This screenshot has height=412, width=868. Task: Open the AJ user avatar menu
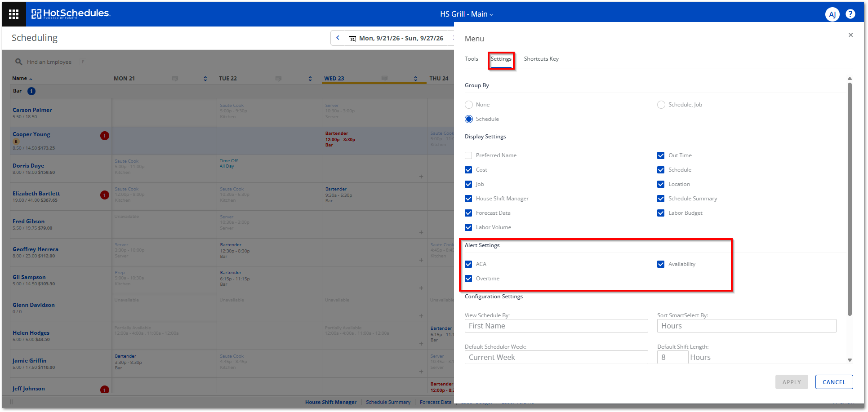coord(832,14)
